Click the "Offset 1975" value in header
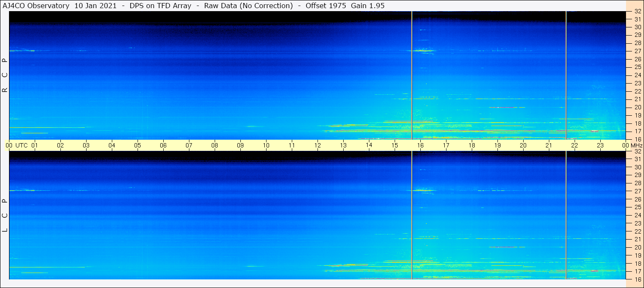Image resolution: width=644 pixels, height=288 pixels. tap(326, 6)
